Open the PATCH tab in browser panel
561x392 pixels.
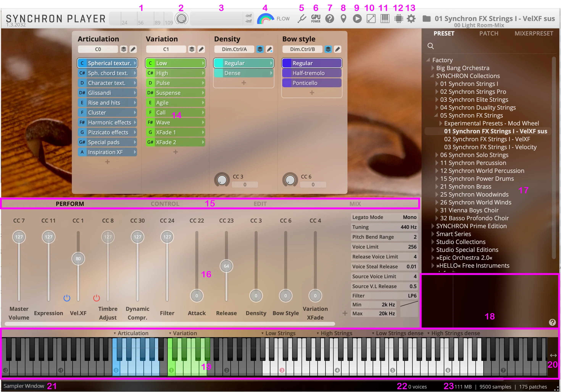click(x=489, y=33)
